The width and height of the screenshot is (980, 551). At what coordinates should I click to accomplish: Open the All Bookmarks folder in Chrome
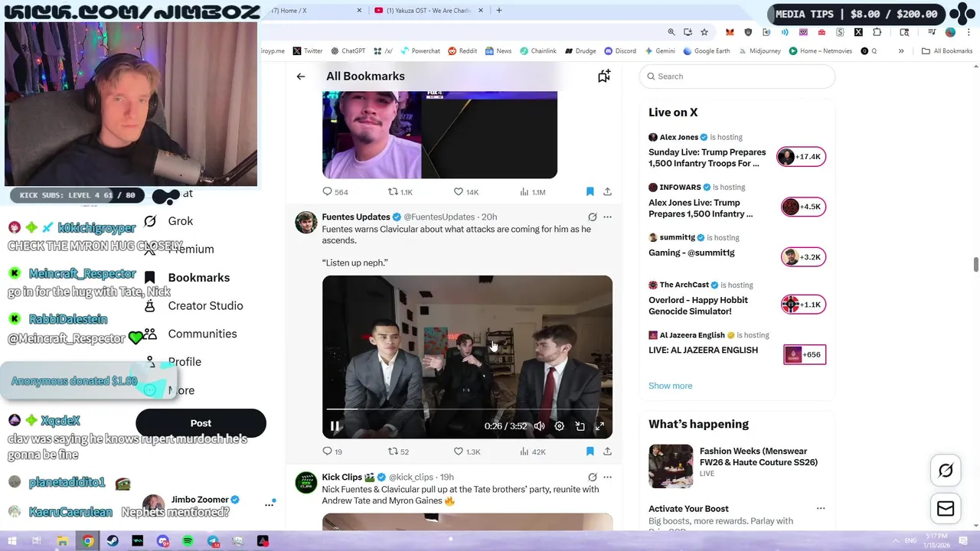pyautogui.click(x=947, y=51)
